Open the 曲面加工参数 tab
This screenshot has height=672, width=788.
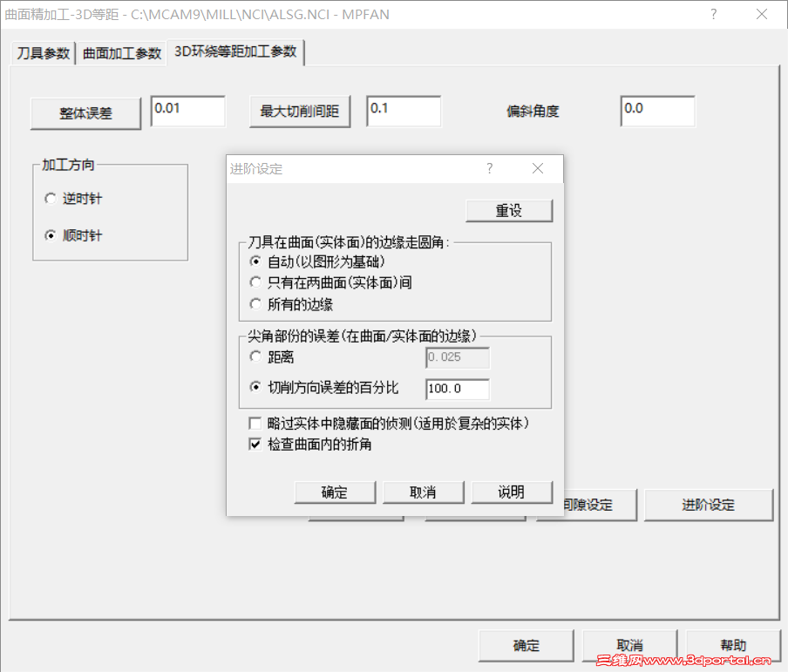122,53
